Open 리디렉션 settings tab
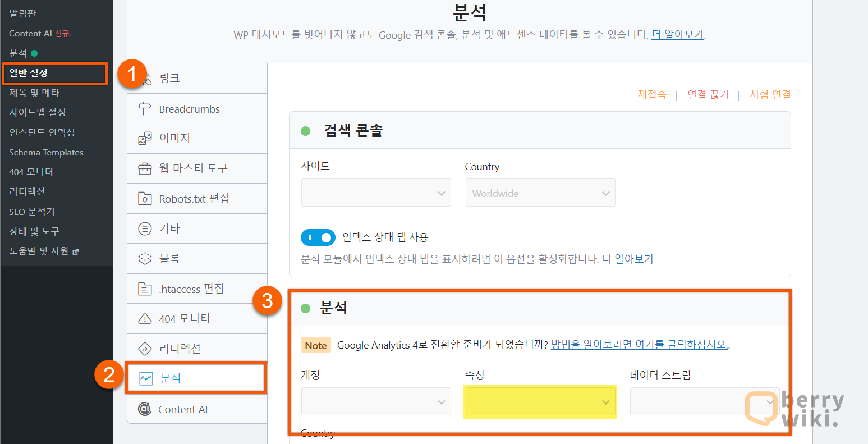Image resolution: width=868 pixels, height=444 pixels. click(x=198, y=349)
